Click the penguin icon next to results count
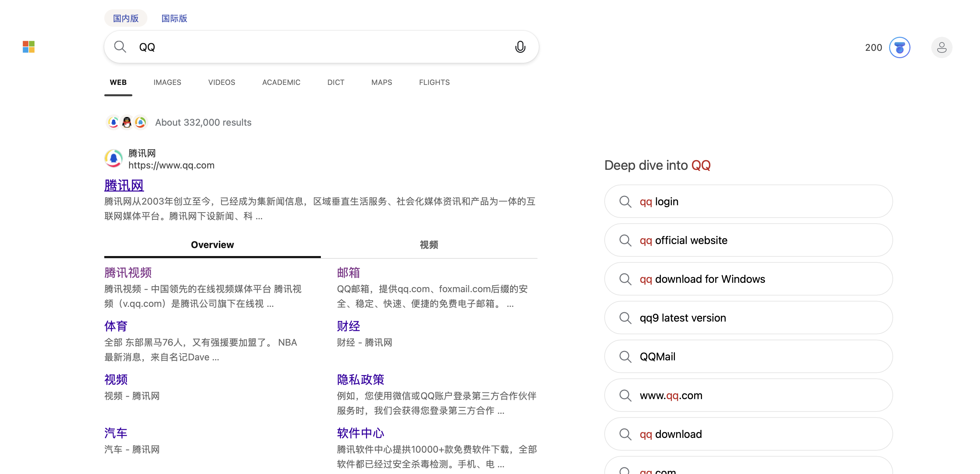The height and width of the screenshot is (474, 980). pos(127,122)
